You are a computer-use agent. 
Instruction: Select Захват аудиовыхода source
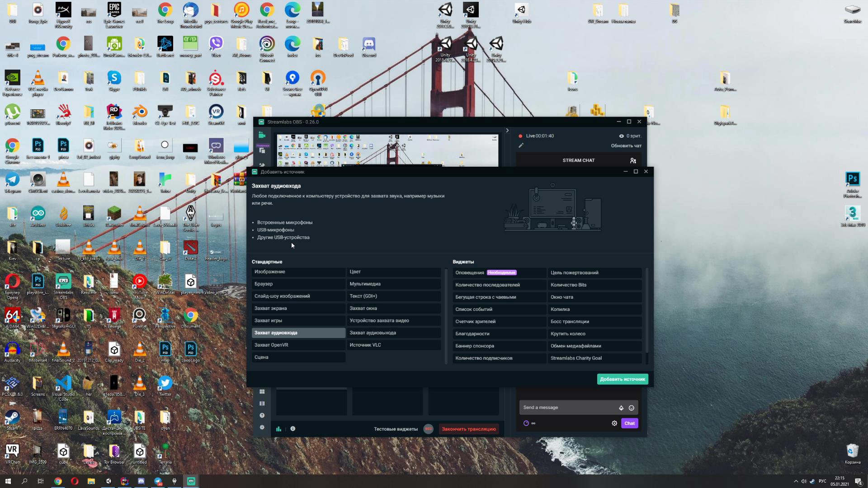coord(394,333)
